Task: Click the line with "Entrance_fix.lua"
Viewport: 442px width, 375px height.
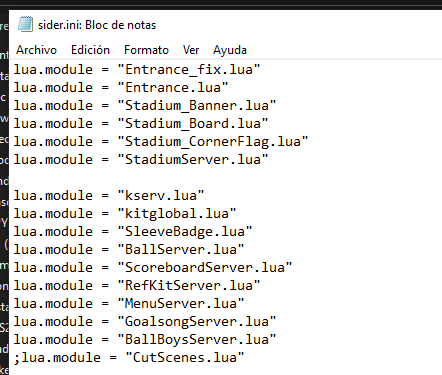Action: point(137,70)
